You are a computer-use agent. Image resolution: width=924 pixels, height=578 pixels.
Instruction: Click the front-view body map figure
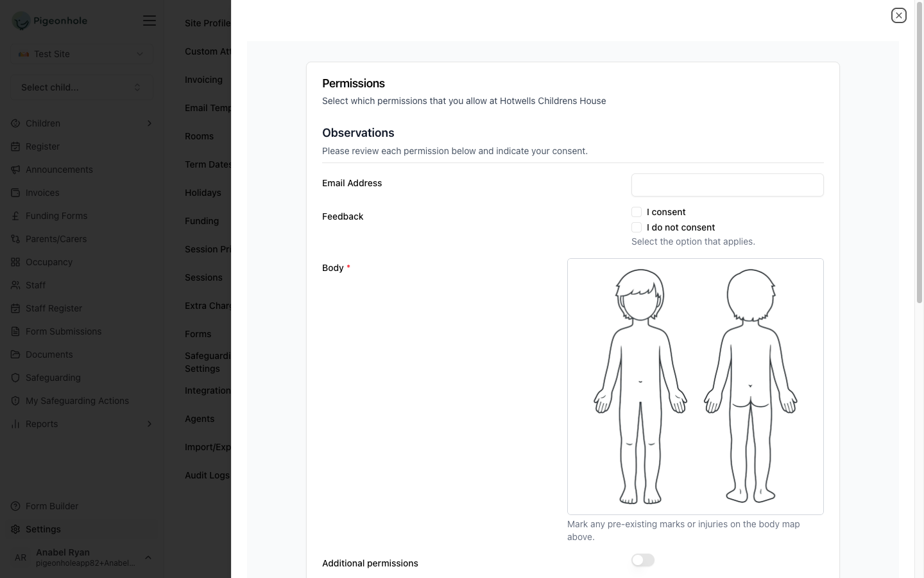640,387
